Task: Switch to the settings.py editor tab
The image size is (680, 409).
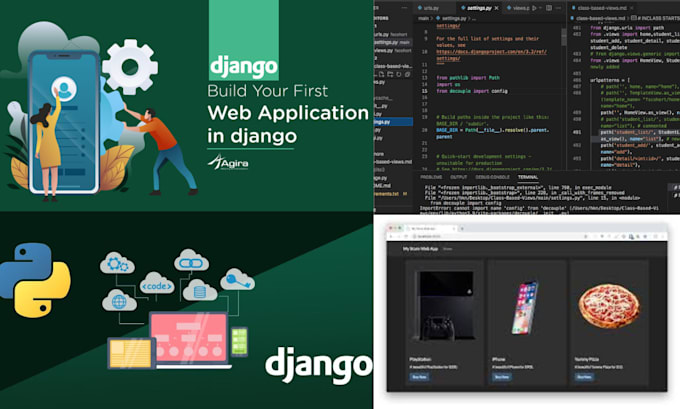Action: click(479, 8)
